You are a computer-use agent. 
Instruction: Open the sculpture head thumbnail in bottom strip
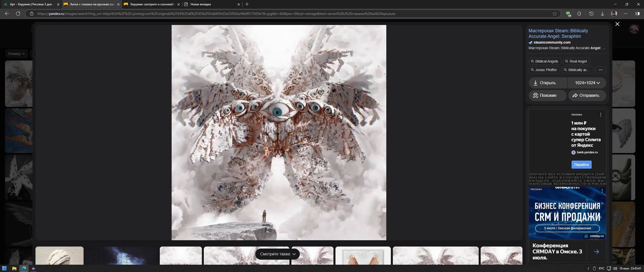pos(59,256)
